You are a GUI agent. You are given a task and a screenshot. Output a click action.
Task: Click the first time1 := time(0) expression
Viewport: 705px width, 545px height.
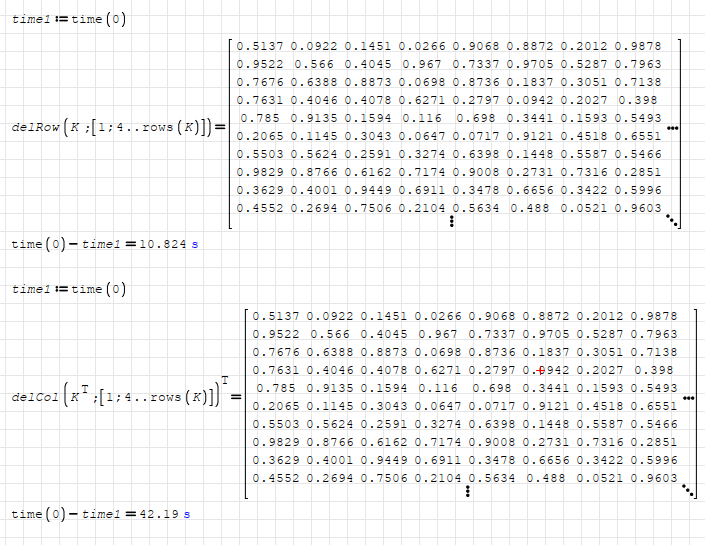(69, 20)
